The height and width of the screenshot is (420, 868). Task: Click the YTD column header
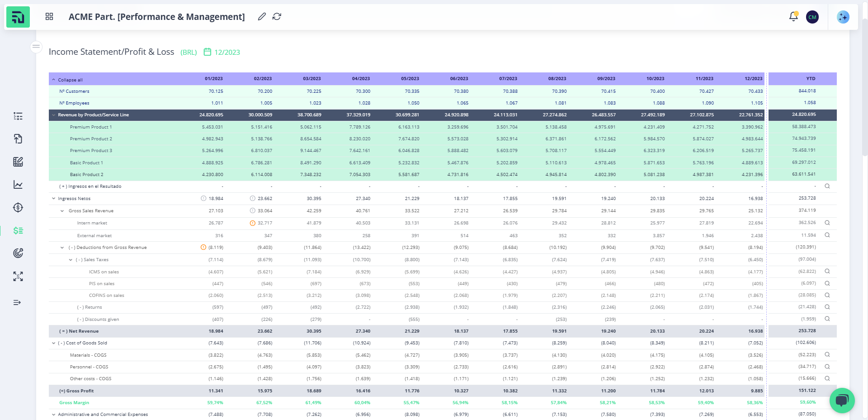click(x=811, y=79)
